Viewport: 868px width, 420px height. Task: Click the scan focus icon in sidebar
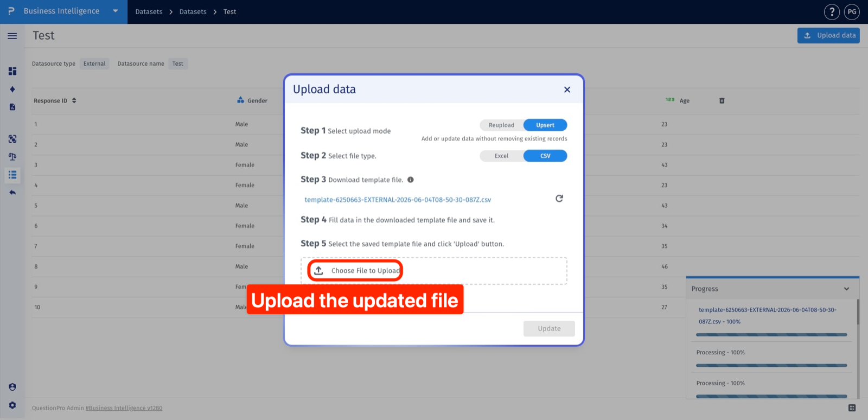(12, 139)
